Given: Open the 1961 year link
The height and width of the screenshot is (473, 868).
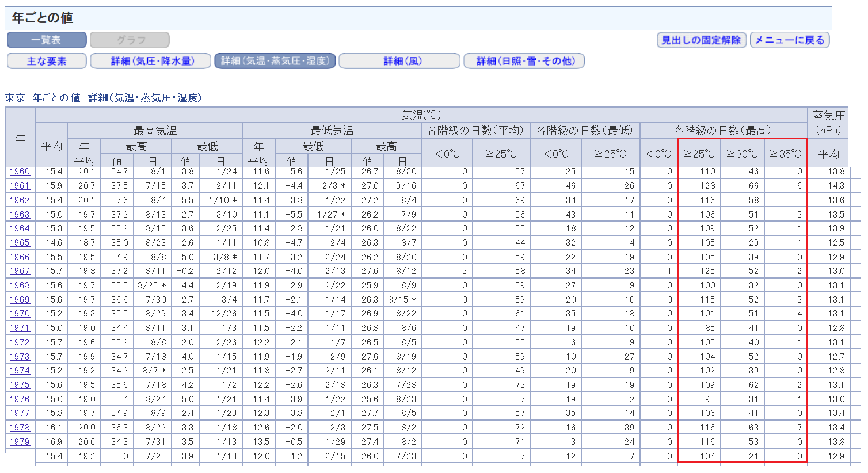Looking at the screenshot, I should point(20,186).
